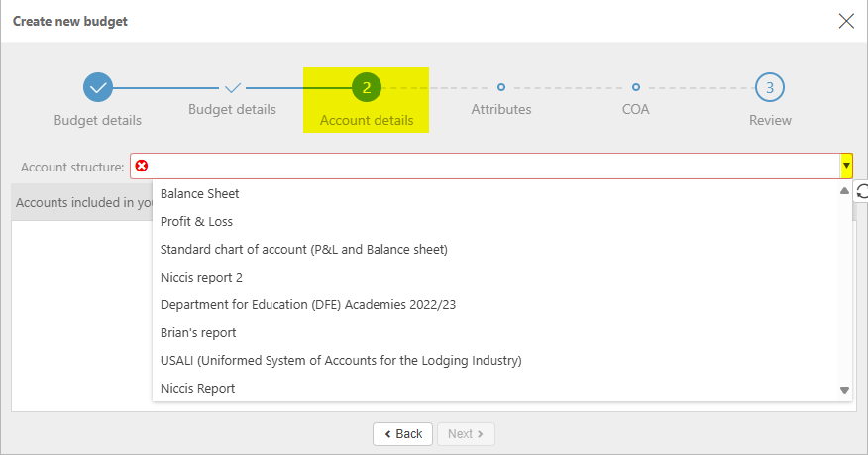
Task: Select USALI lodging industry account structure
Action: (x=341, y=361)
